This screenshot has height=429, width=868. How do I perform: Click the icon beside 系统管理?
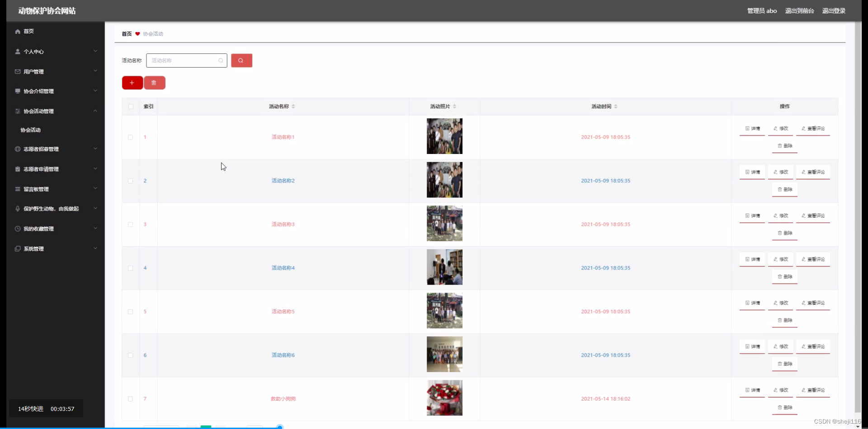(18, 248)
